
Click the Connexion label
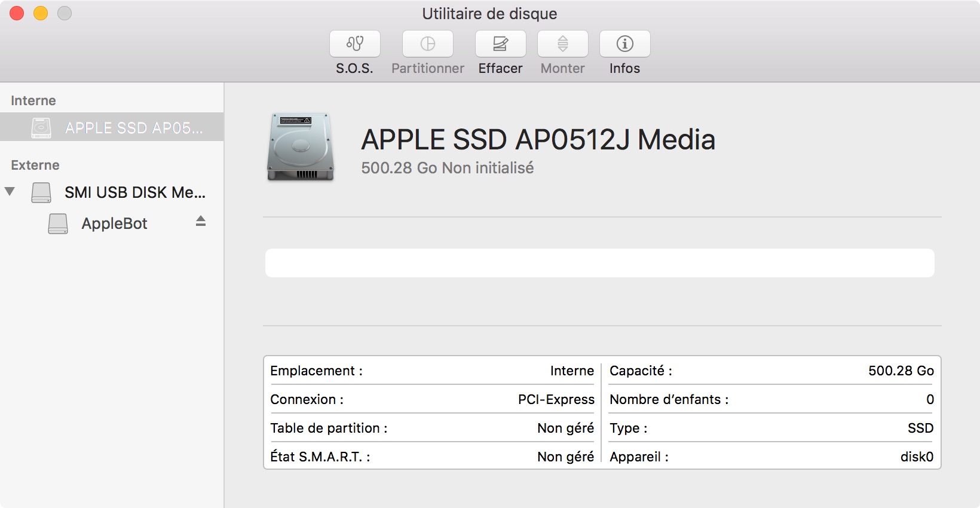307,399
